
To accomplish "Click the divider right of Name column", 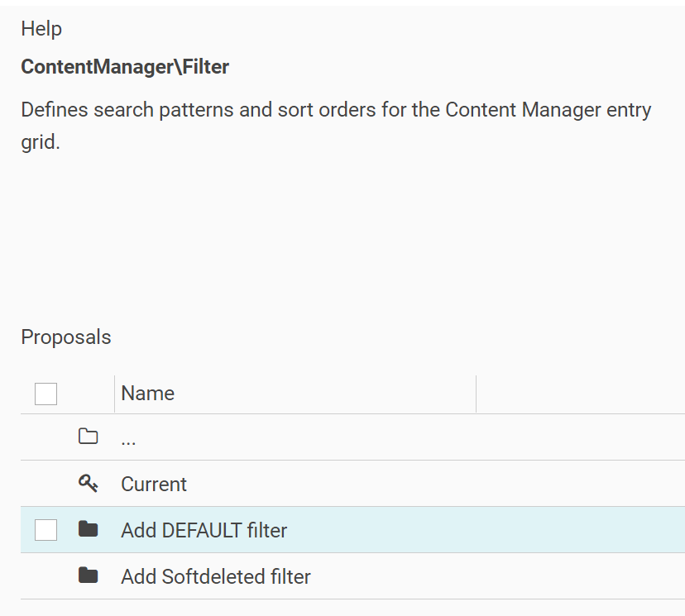I will 477,394.
